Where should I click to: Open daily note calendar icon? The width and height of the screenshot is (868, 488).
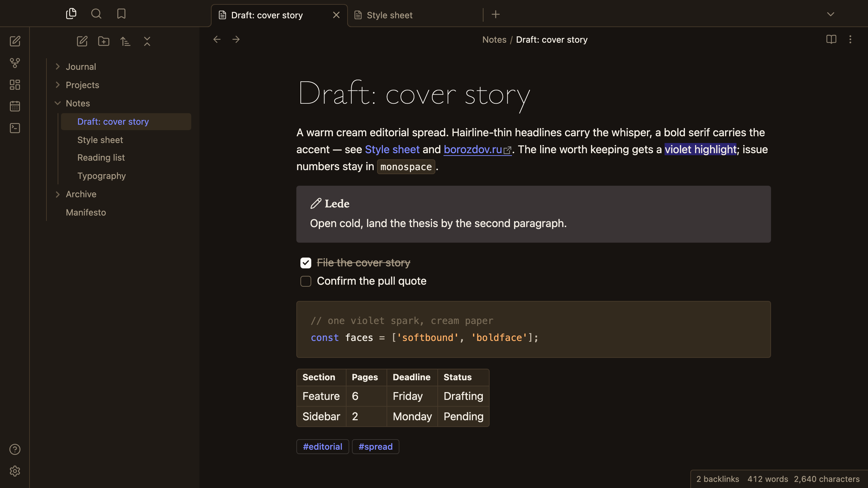click(15, 106)
